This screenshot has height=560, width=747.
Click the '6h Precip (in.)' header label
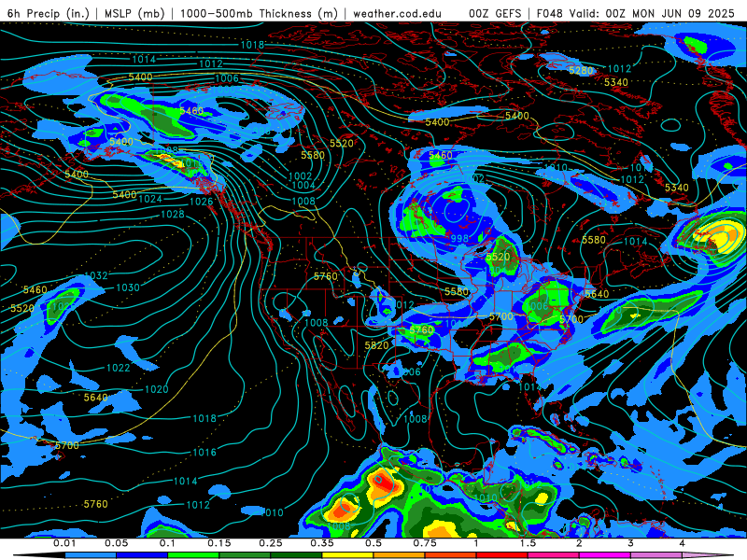pyautogui.click(x=49, y=13)
